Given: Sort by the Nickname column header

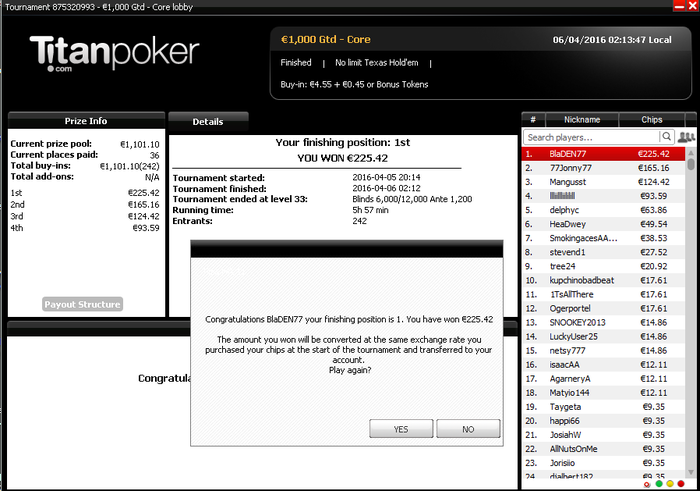Looking at the screenshot, I should tap(582, 120).
